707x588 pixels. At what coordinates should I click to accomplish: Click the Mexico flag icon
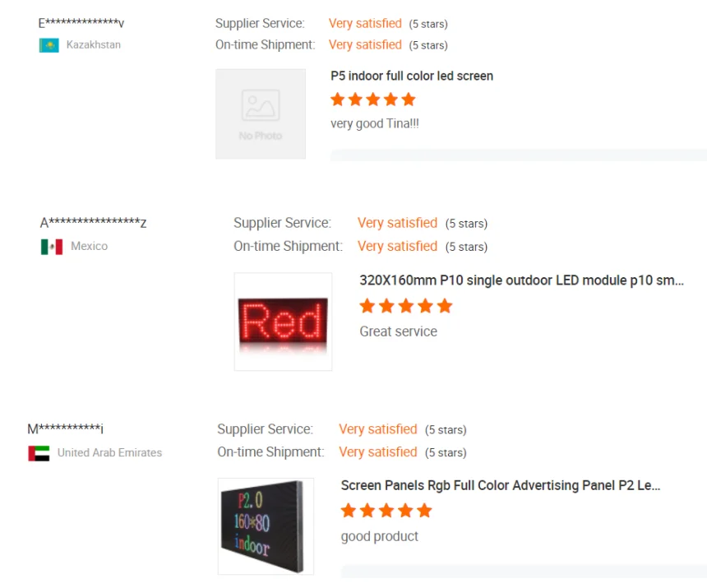pyautogui.click(x=52, y=247)
